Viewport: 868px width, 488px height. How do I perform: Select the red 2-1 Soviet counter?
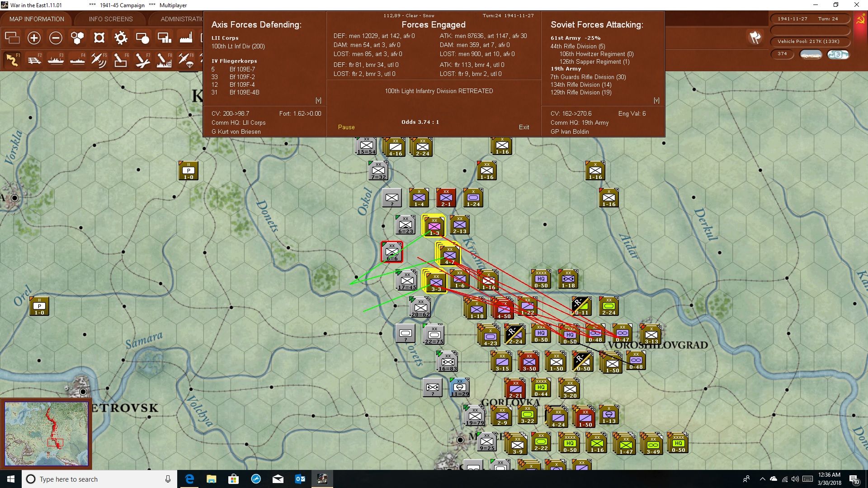pos(446,198)
